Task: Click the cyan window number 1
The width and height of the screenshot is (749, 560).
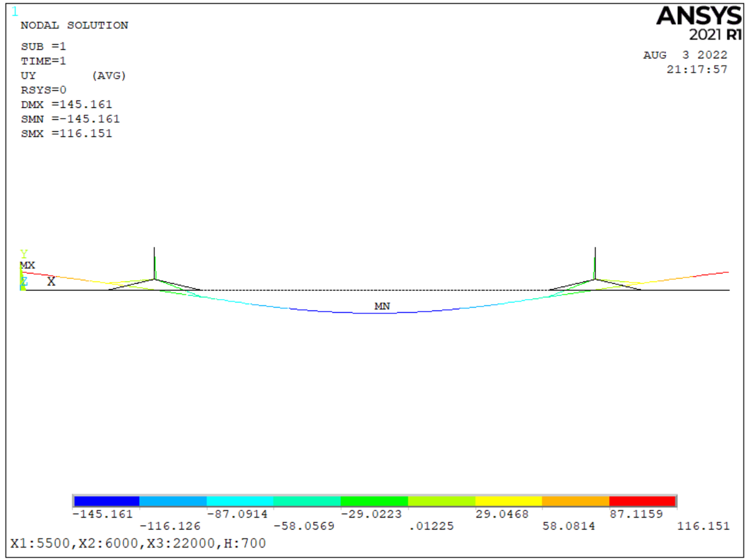Action: pyautogui.click(x=15, y=11)
